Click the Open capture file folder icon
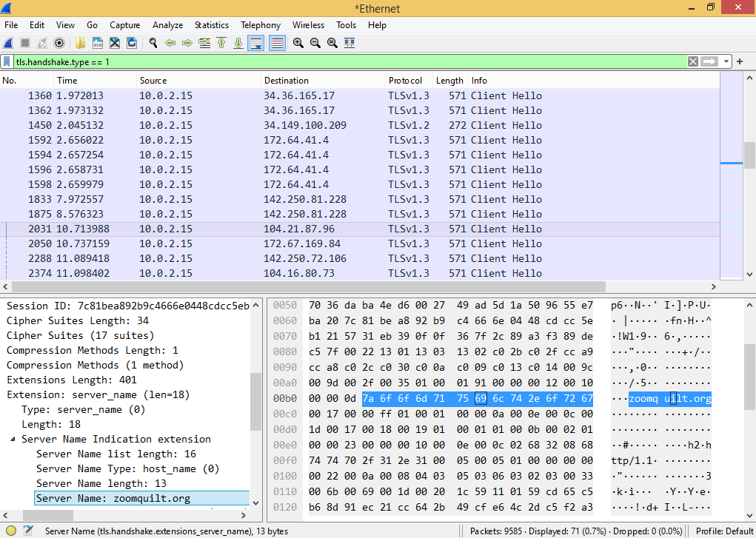 (80, 43)
